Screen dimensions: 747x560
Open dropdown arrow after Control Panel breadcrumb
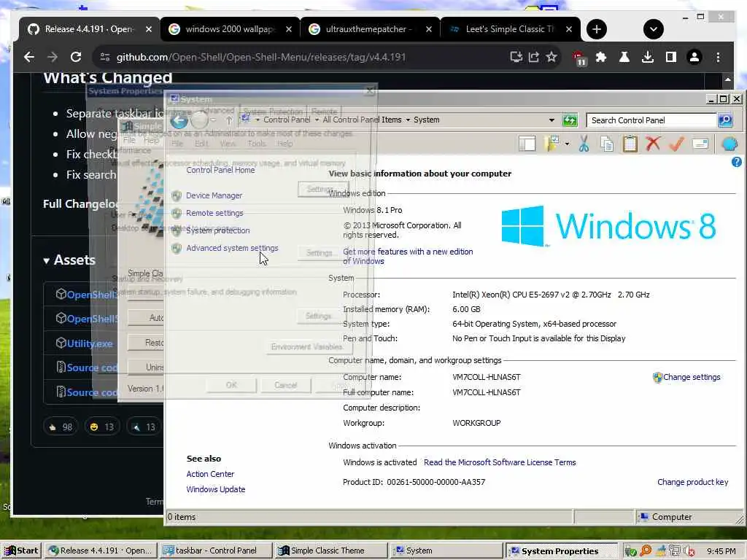point(317,120)
